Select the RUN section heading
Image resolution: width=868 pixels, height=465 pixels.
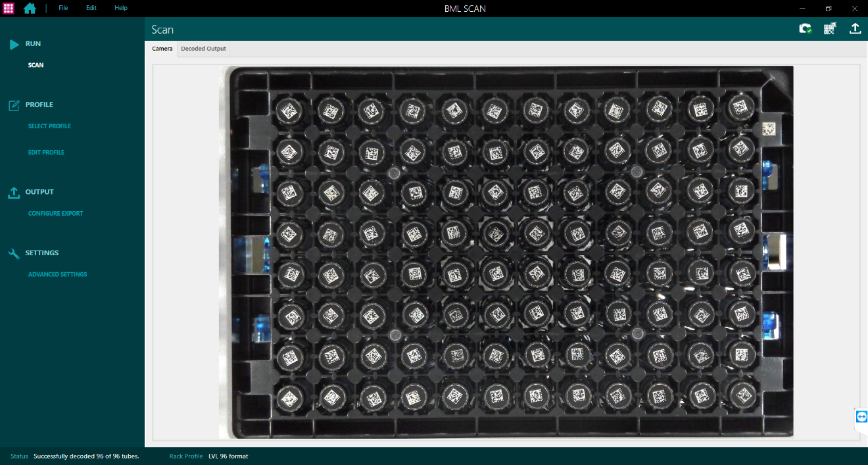pos(33,44)
